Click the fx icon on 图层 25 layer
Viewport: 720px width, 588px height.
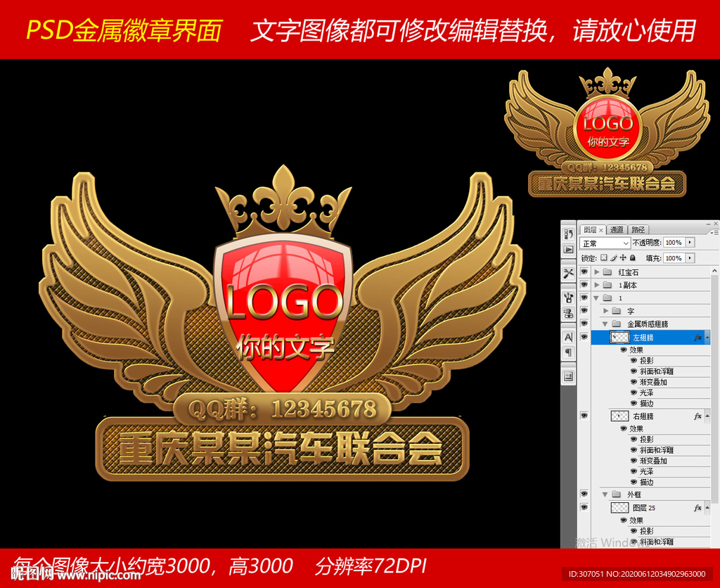tap(698, 508)
